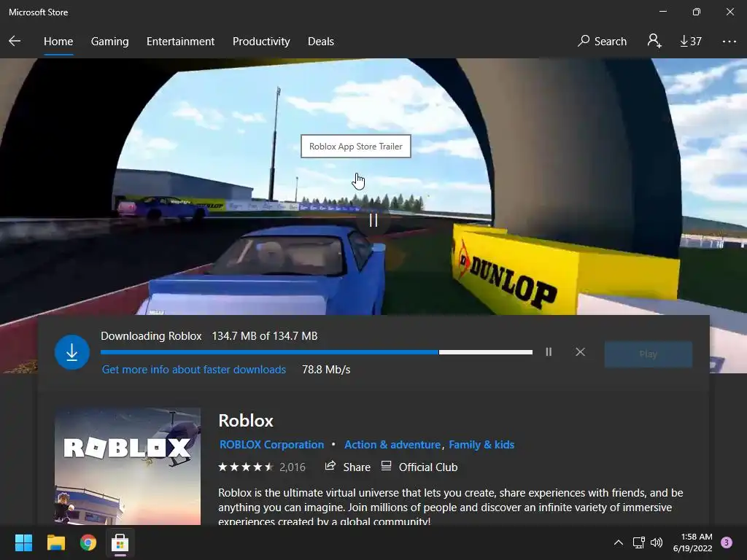Restore down the Microsoft Store window
747x560 pixels.
tap(696, 12)
